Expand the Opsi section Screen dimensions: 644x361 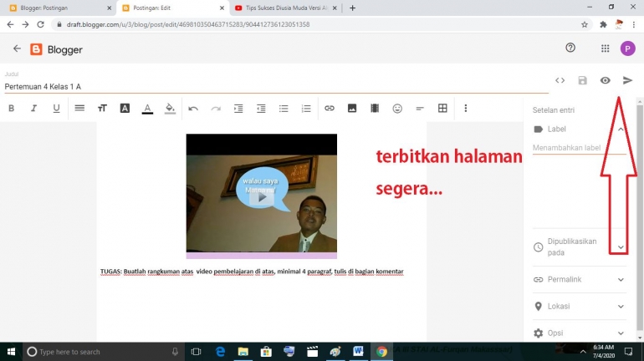(x=621, y=333)
